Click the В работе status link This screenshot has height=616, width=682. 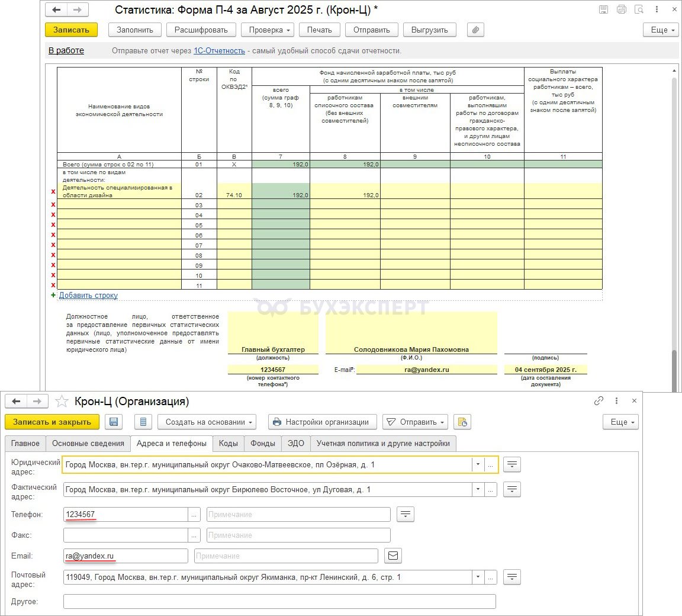[x=66, y=50]
